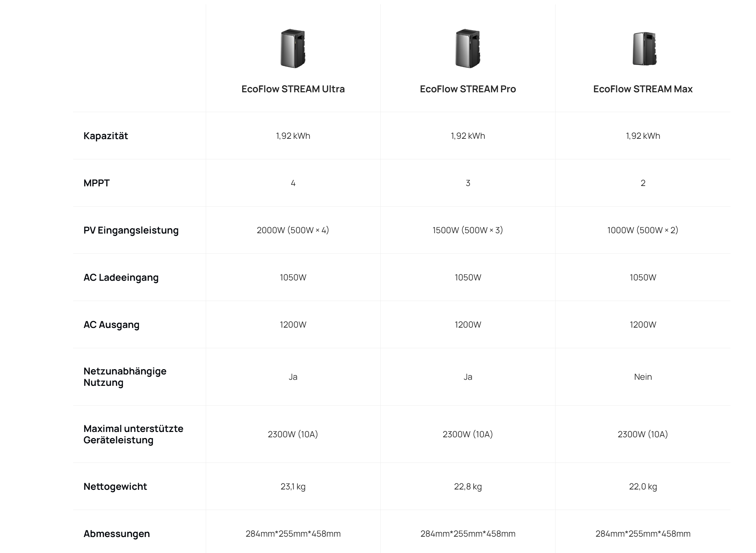
Task: Click the EcoFlow STREAM Pro product image
Action: pos(468,49)
